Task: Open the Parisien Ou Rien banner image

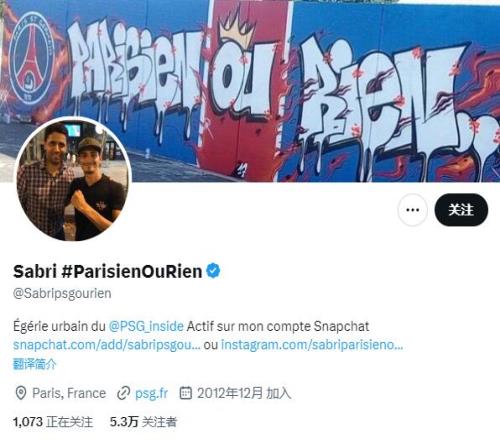Action: (250, 91)
